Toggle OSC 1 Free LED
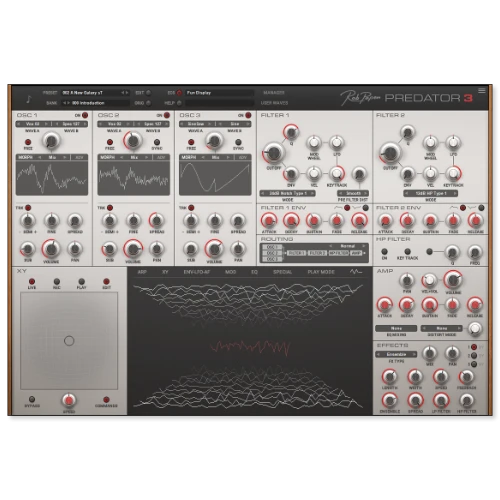 tap(28, 142)
